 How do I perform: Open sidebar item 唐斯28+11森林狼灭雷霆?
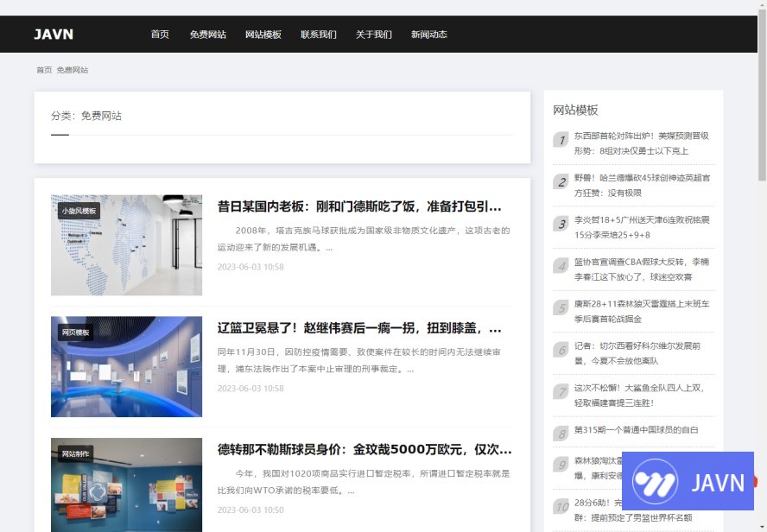[641, 312]
